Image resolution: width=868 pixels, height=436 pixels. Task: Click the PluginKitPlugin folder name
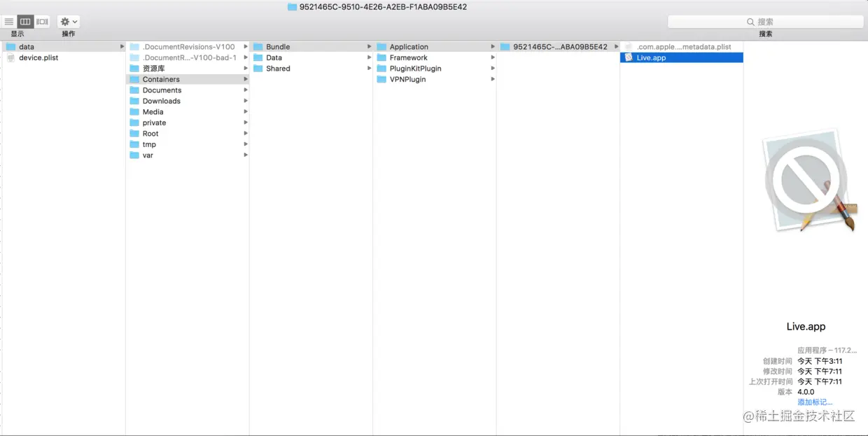(x=416, y=69)
